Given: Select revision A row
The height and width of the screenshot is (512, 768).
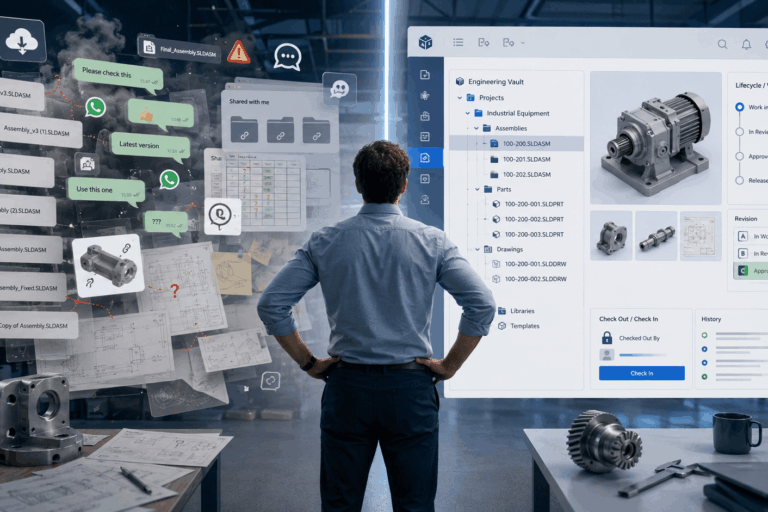Looking at the screenshot, I should coord(750,236).
